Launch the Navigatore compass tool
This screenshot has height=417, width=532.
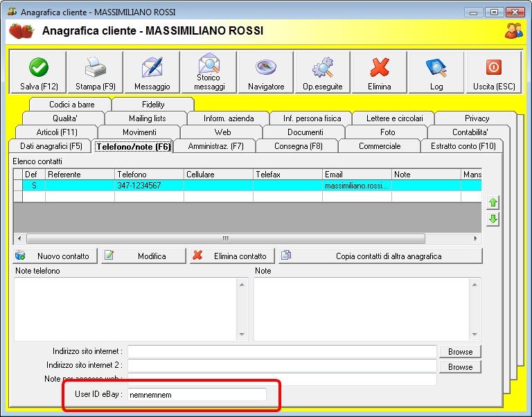click(x=266, y=73)
